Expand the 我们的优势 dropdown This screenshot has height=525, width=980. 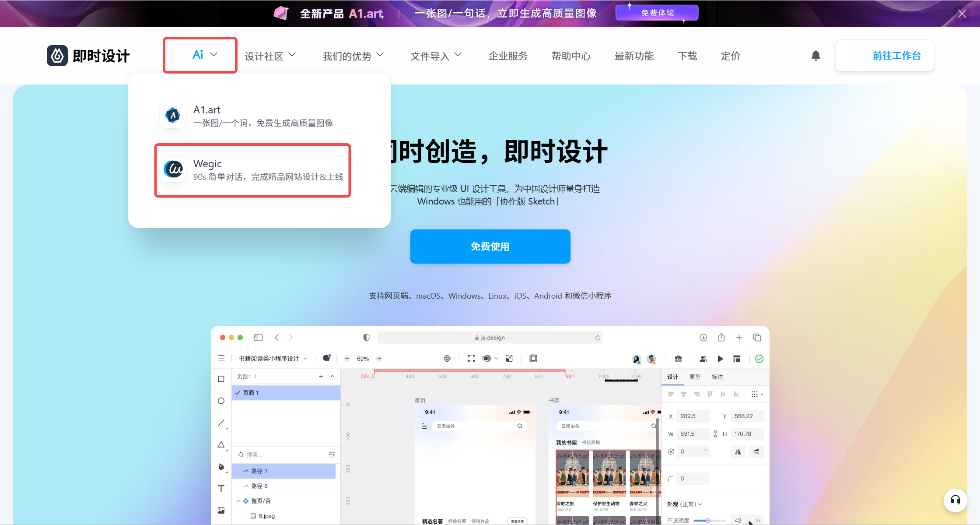tap(353, 56)
